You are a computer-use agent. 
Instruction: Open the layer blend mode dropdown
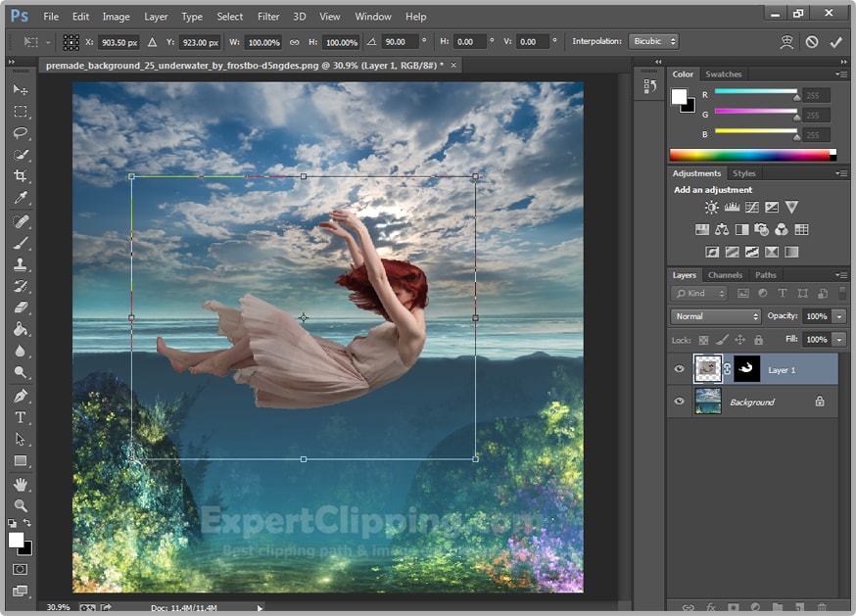coord(715,315)
